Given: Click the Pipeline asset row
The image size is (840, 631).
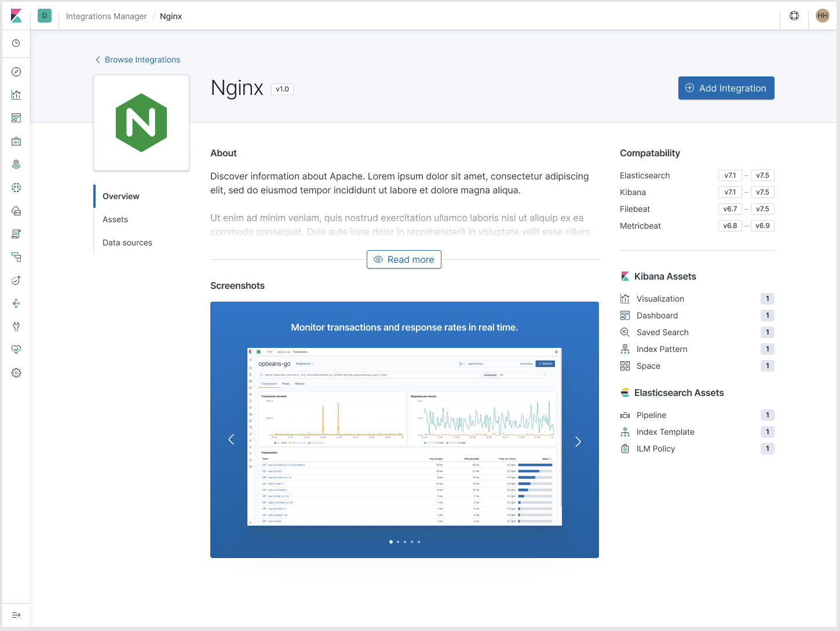Looking at the screenshot, I should click(x=697, y=415).
